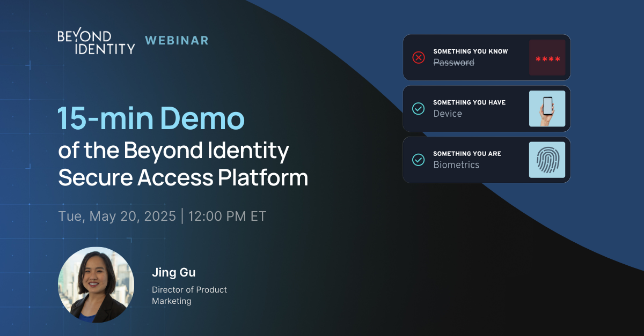Image resolution: width=644 pixels, height=336 pixels.
Task: Click the date "Tue, May 20, 2025"
Action: click(x=117, y=216)
